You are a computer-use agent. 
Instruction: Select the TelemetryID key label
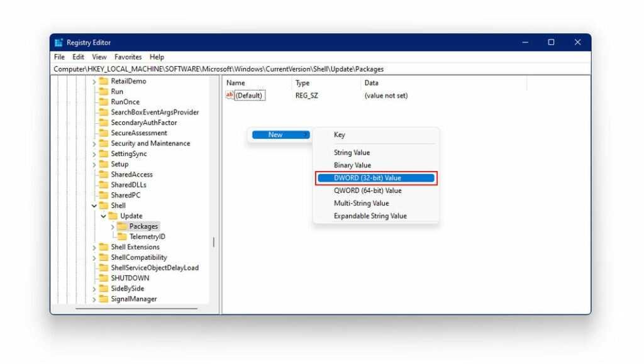click(x=147, y=237)
